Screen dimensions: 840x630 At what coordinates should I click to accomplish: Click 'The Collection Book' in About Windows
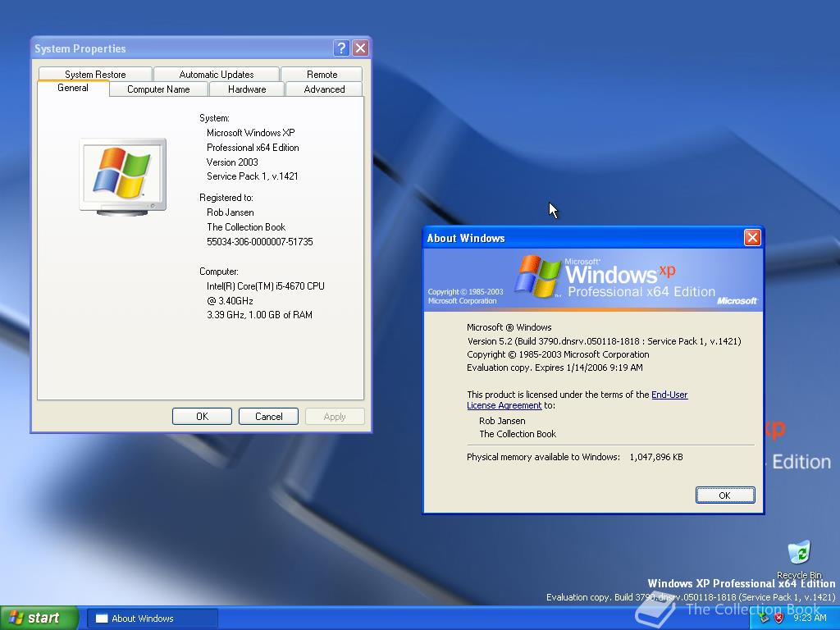pos(518,434)
